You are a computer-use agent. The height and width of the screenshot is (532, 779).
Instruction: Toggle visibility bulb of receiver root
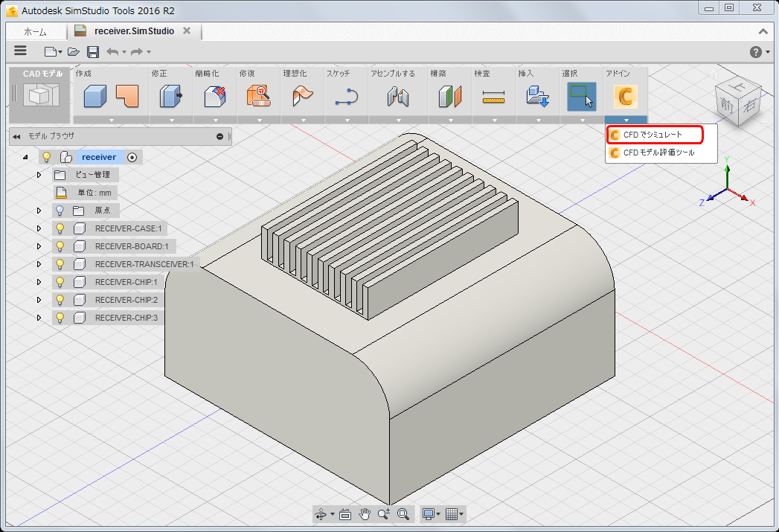point(47,157)
